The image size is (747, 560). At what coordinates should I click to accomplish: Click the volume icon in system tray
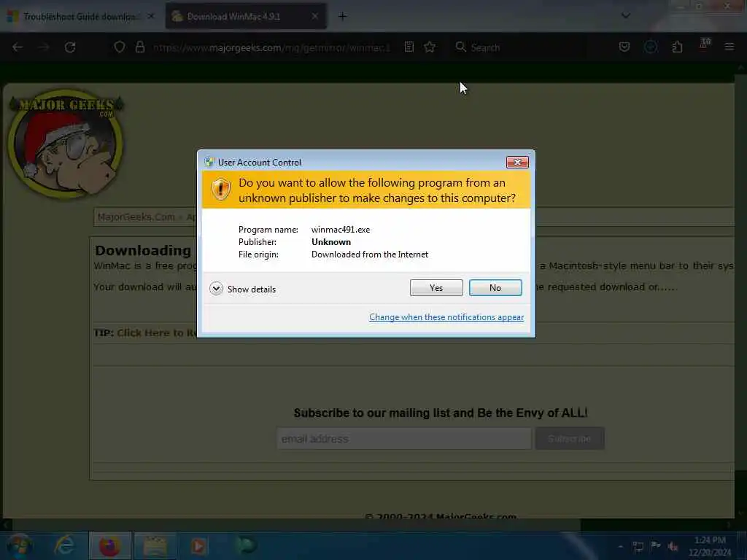click(x=673, y=546)
